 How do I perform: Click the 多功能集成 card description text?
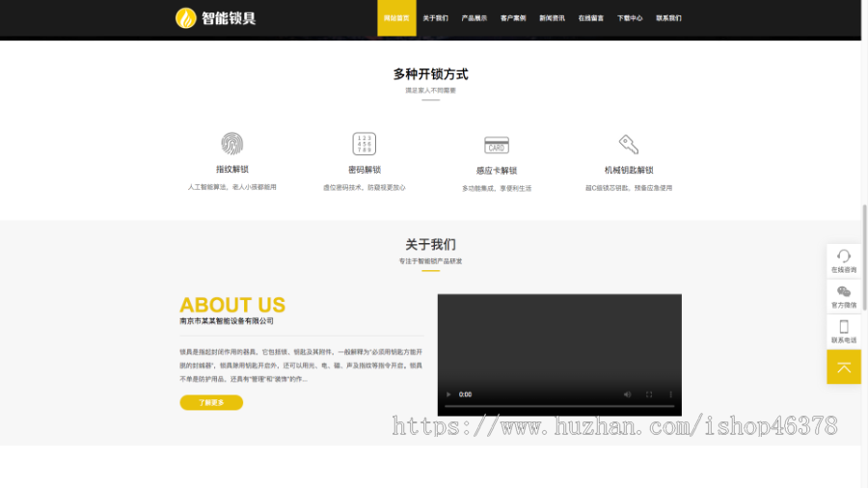pos(497,188)
